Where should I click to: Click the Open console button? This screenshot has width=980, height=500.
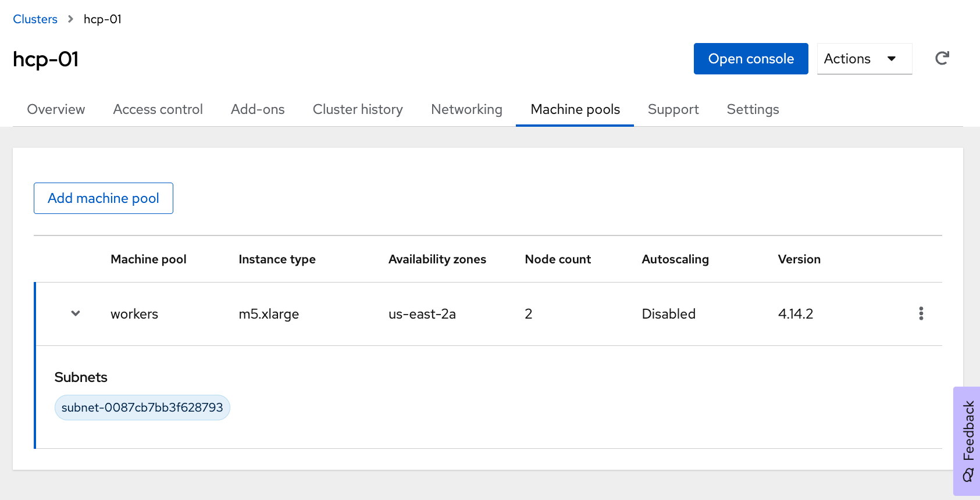click(x=751, y=59)
